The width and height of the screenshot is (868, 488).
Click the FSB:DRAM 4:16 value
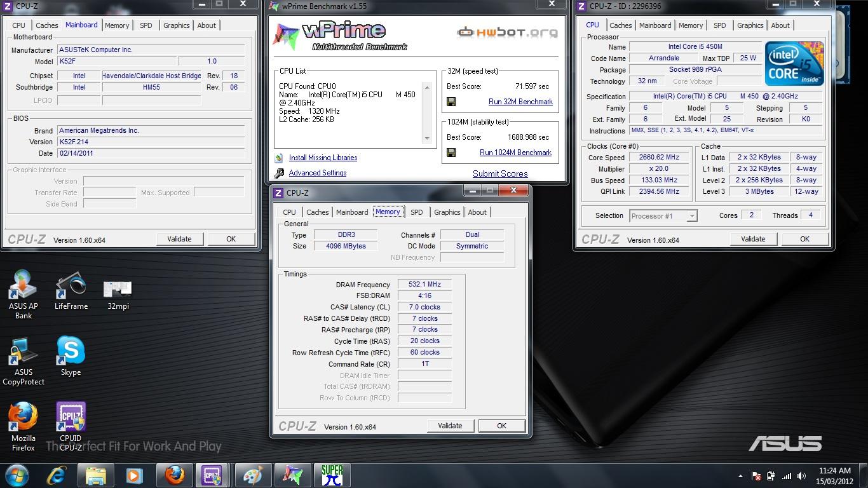[425, 295]
